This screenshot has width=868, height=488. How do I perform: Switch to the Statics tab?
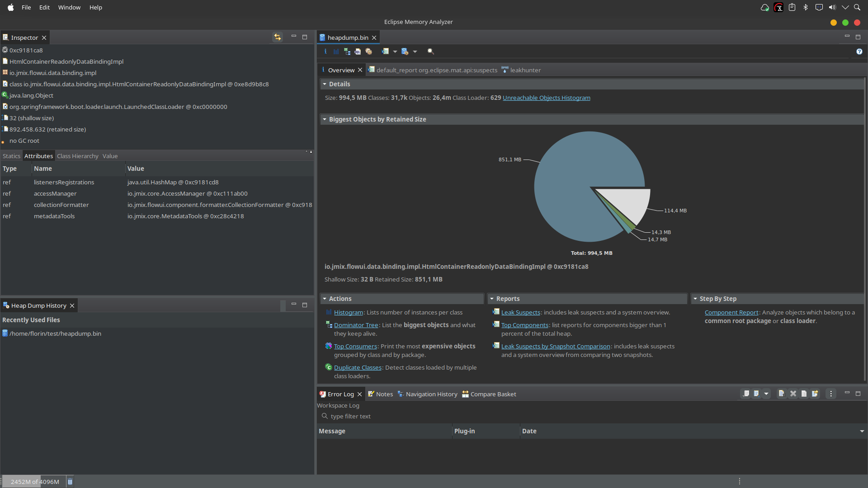click(x=11, y=156)
